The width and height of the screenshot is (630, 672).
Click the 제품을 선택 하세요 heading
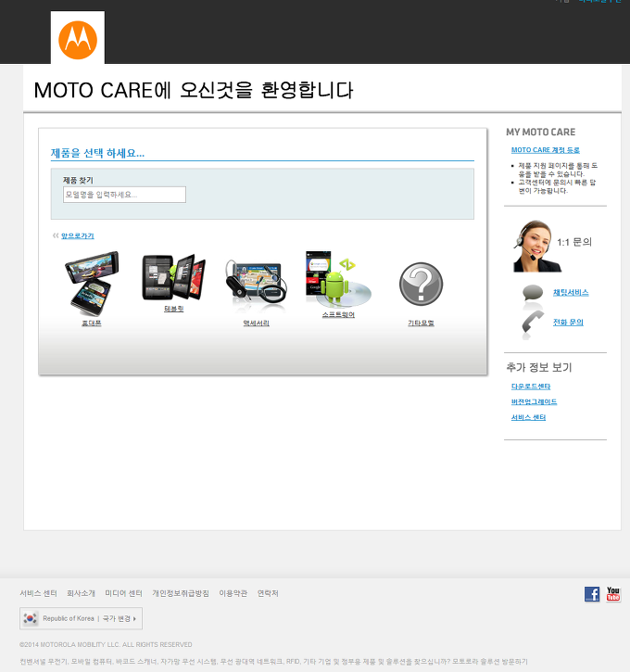click(97, 153)
